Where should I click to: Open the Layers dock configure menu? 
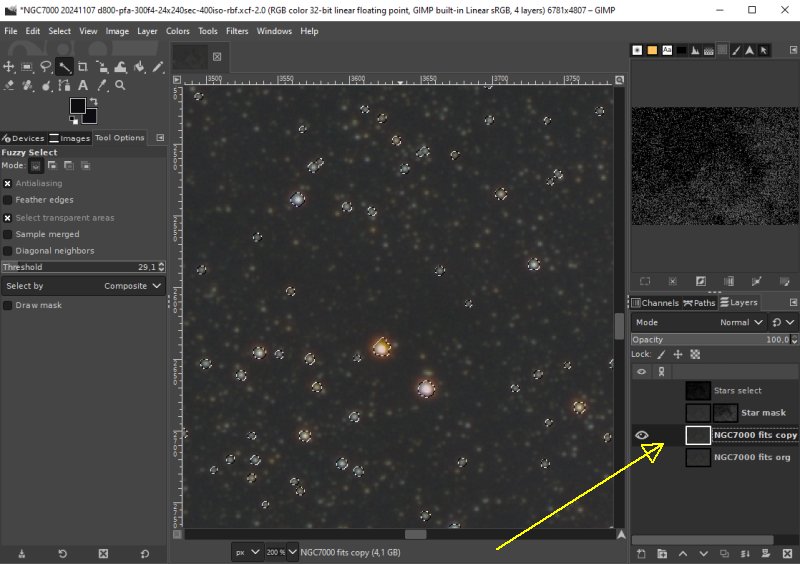[x=793, y=303]
